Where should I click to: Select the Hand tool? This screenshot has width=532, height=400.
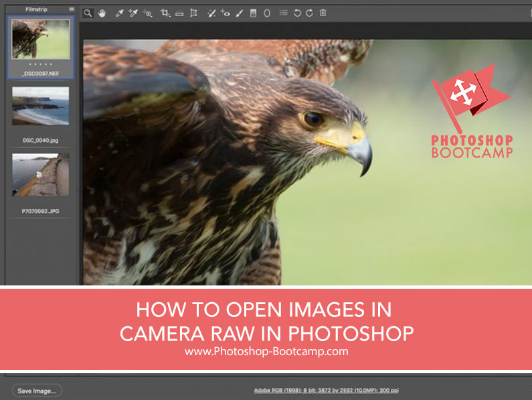click(x=102, y=13)
